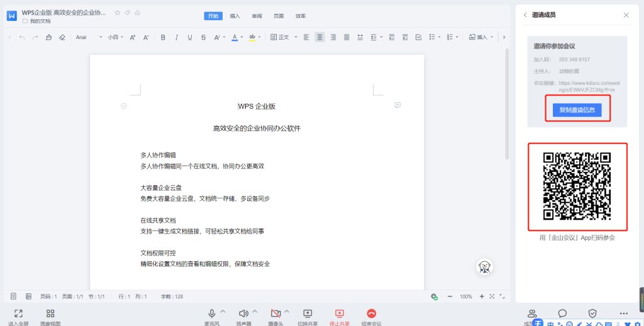Increase font size with A+ icon
This screenshot has width=644, height=326.
point(133,37)
